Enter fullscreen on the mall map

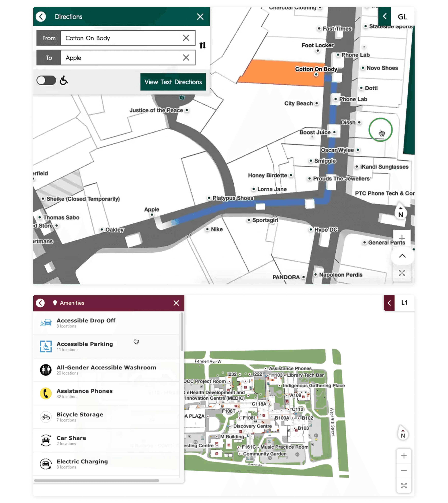coord(402,273)
